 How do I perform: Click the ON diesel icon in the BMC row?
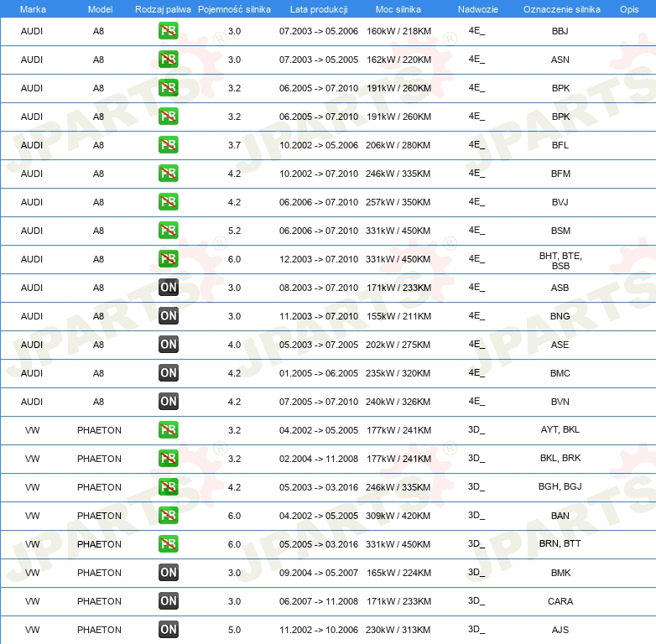169,373
